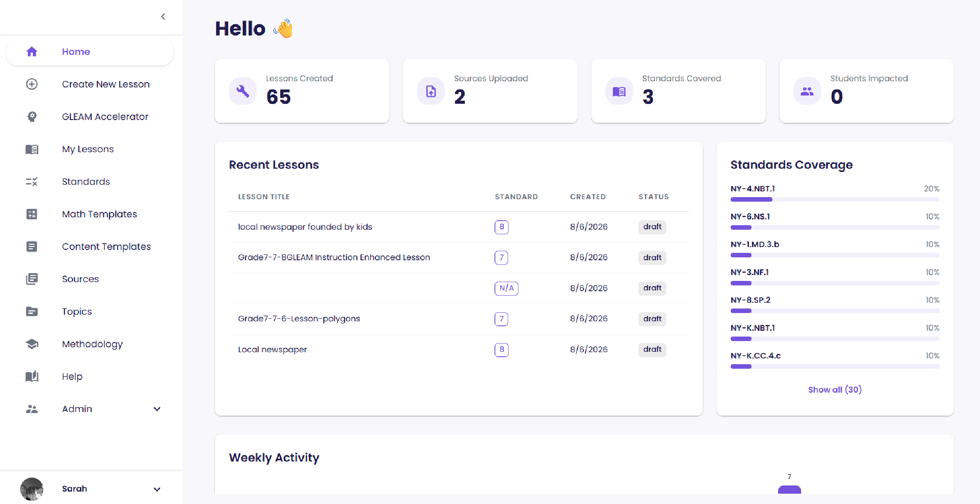Click draft status of 'Local newspaper' row
The width and height of the screenshot is (980, 504).
pos(652,349)
